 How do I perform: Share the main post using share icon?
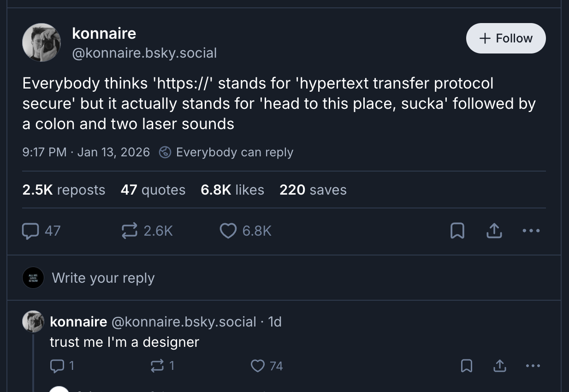pyautogui.click(x=494, y=231)
